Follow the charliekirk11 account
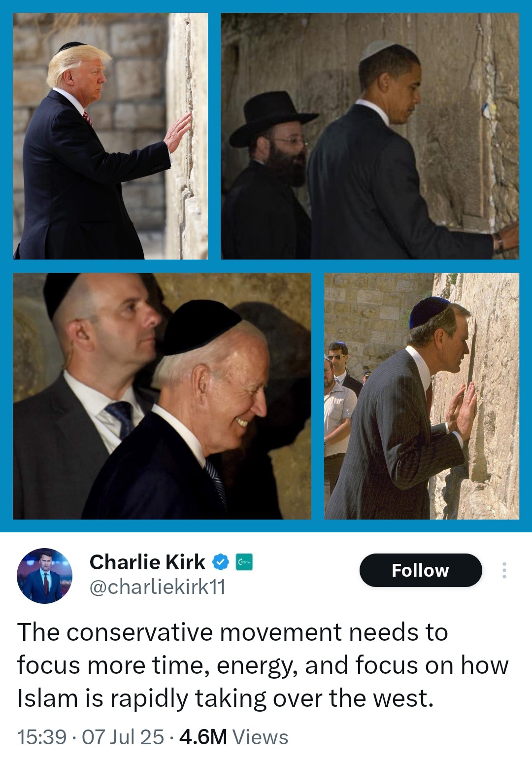 coord(421,570)
